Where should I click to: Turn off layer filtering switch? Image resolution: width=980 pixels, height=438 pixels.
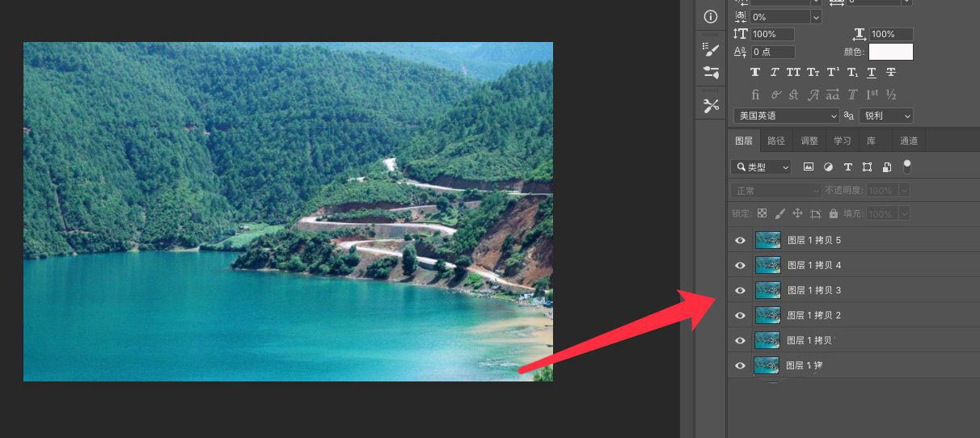907,166
